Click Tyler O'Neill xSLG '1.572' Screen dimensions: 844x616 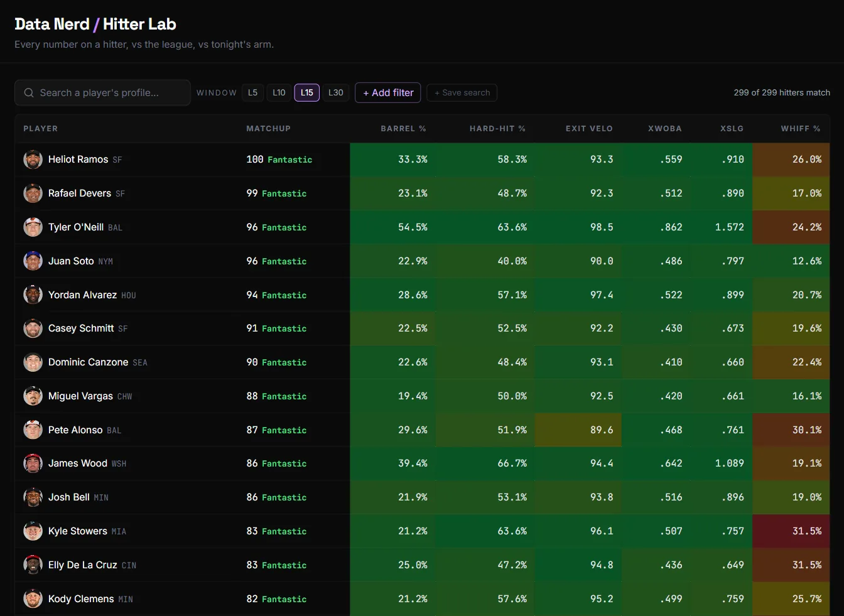(x=729, y=227)
